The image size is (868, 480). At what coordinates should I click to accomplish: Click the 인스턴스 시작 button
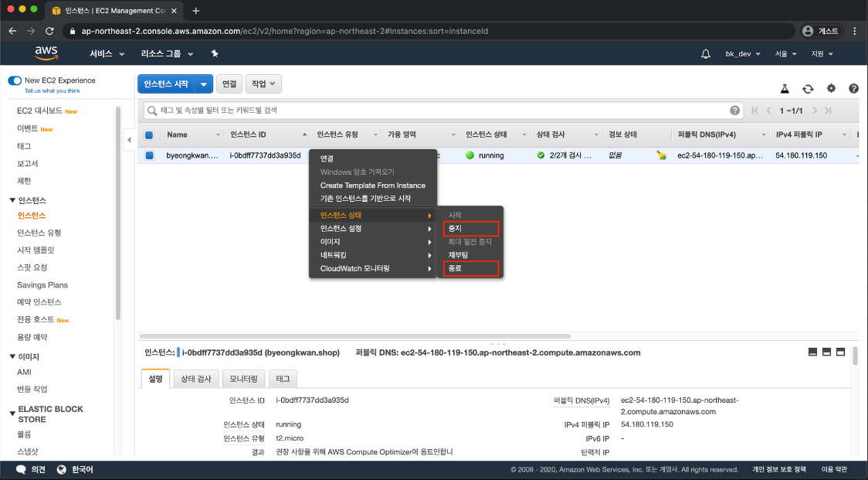tap(166, 84)
